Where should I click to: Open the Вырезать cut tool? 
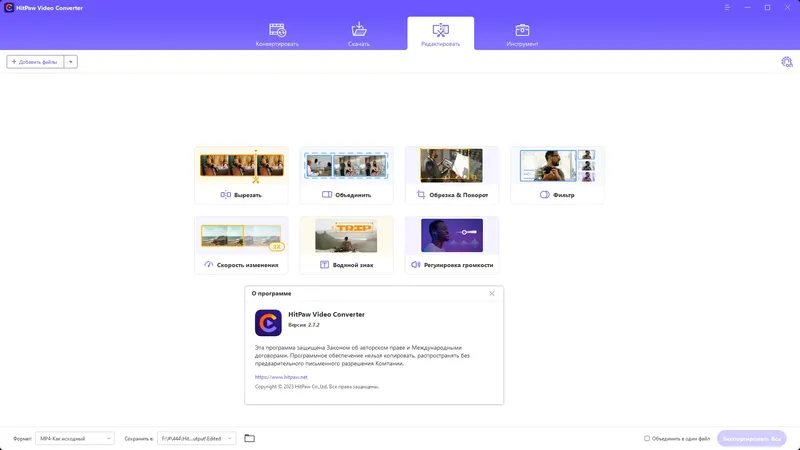[241, 175]
